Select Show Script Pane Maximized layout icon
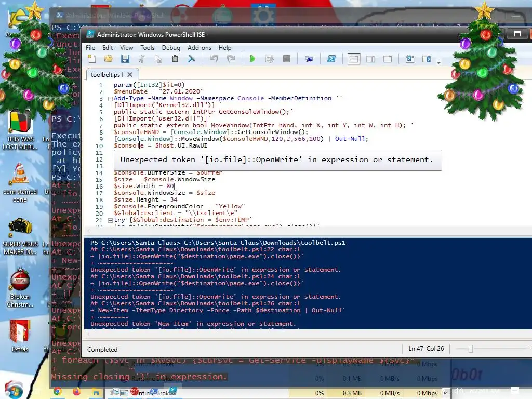Viewport: 532px width, 399px height. tap(388, 59)
